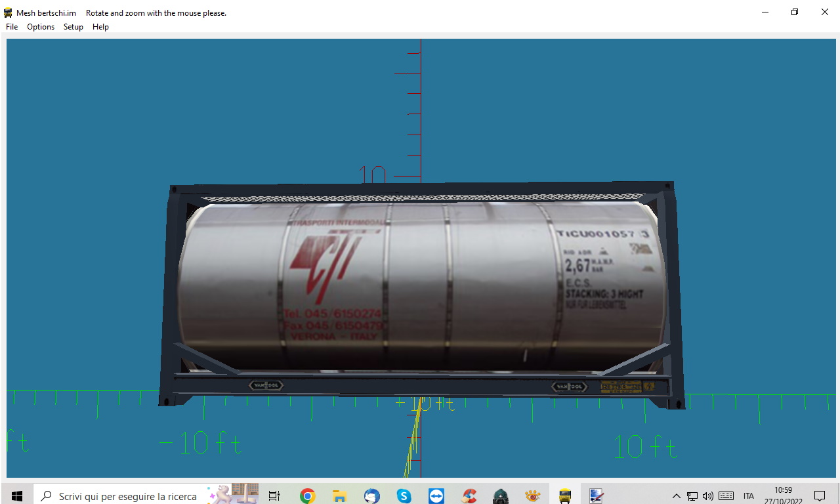Viewport: 840px width, 504px height.
Task: Open CCleaner from the taskbar
Action: 469,496
